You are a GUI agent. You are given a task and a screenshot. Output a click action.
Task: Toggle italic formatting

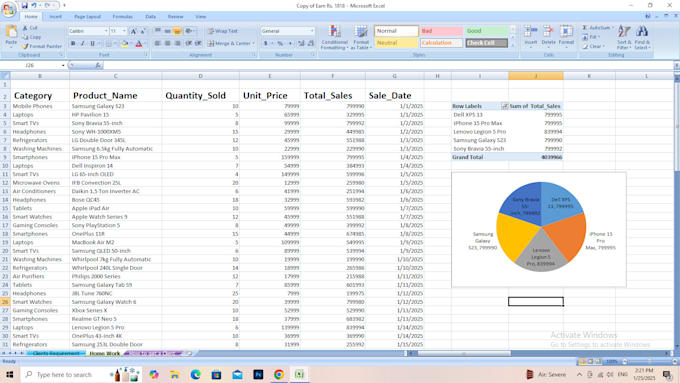pos(82,43)
